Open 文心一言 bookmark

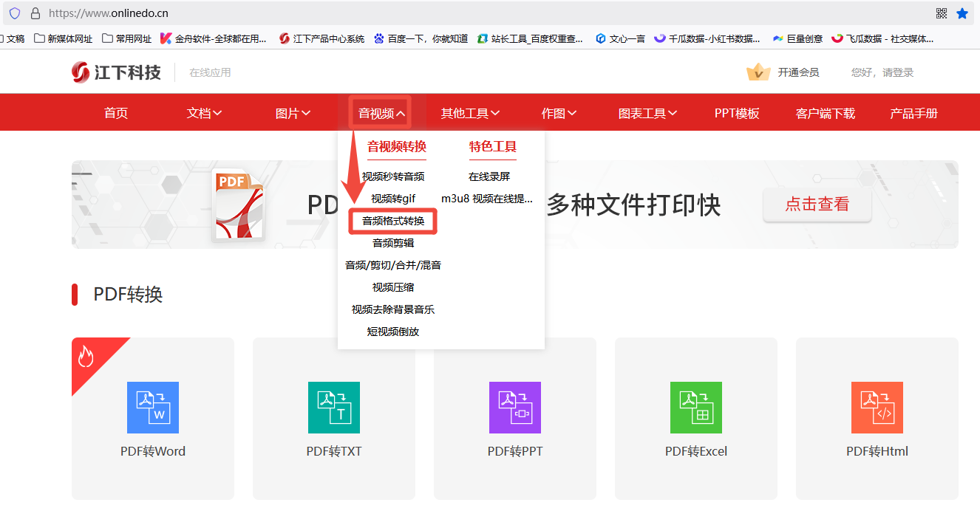tap(620, 38)
